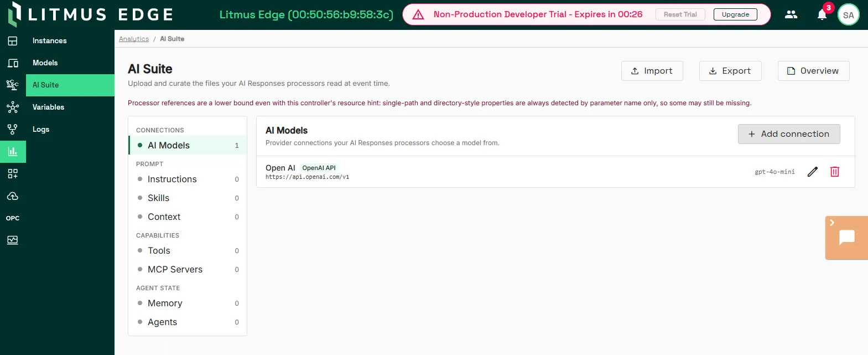
Task: Open the add-apps grid sidebar icon
Action: pyautogui.click(x=13, y=174)
